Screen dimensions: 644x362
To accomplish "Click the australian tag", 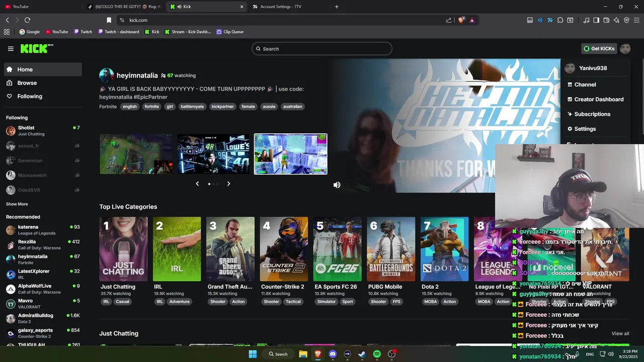I will point(293,107).
